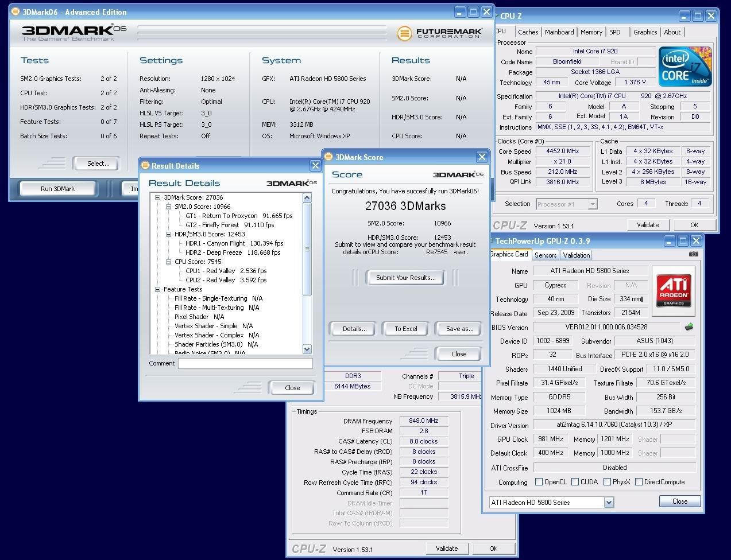This screenshot has height=560, width=731.
Task: Collapse the 3DMark Score: 27036 tree node
Action: [x=158, y=197]
